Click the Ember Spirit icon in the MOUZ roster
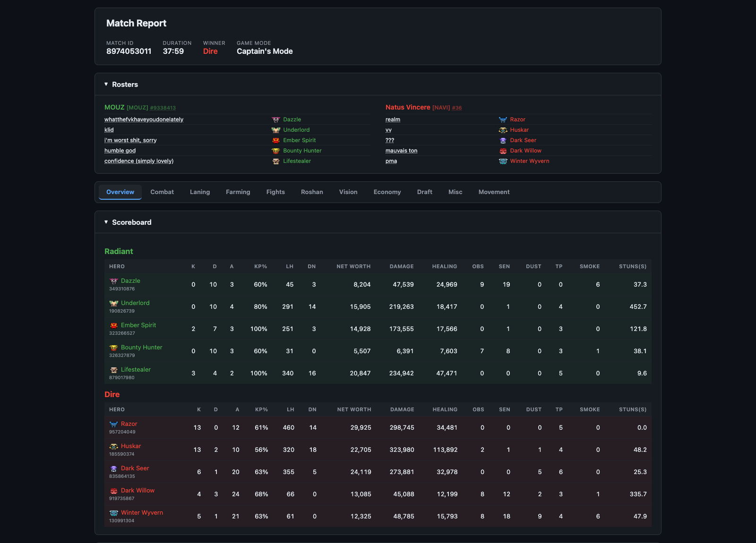Image resolution: width=756 pixels, height=543 pixels. (x=276, y=141)
